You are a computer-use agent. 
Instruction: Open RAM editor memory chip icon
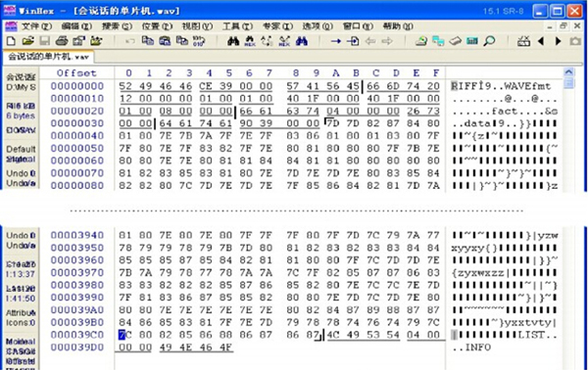(x=456, y=41)
